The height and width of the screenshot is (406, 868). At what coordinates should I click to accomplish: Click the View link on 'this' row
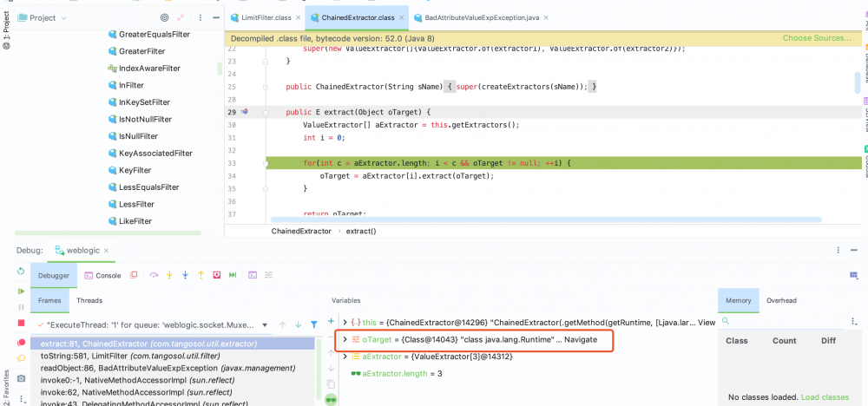707,322
